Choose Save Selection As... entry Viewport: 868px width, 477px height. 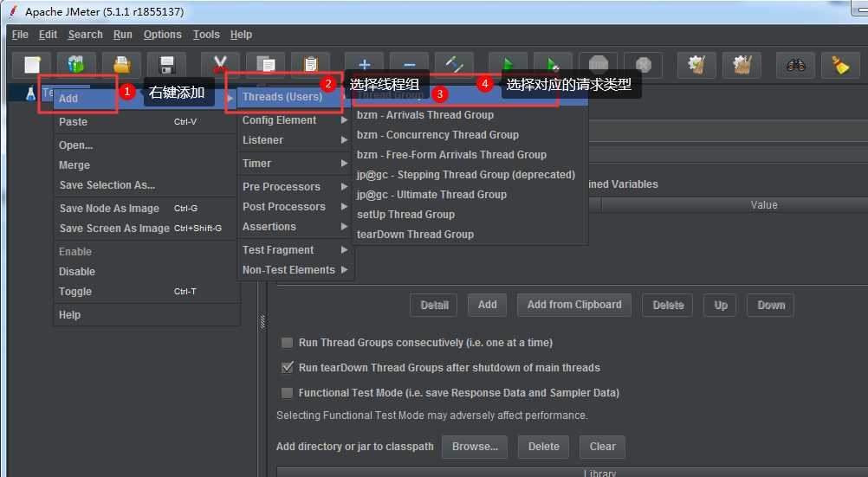point(146,184)
